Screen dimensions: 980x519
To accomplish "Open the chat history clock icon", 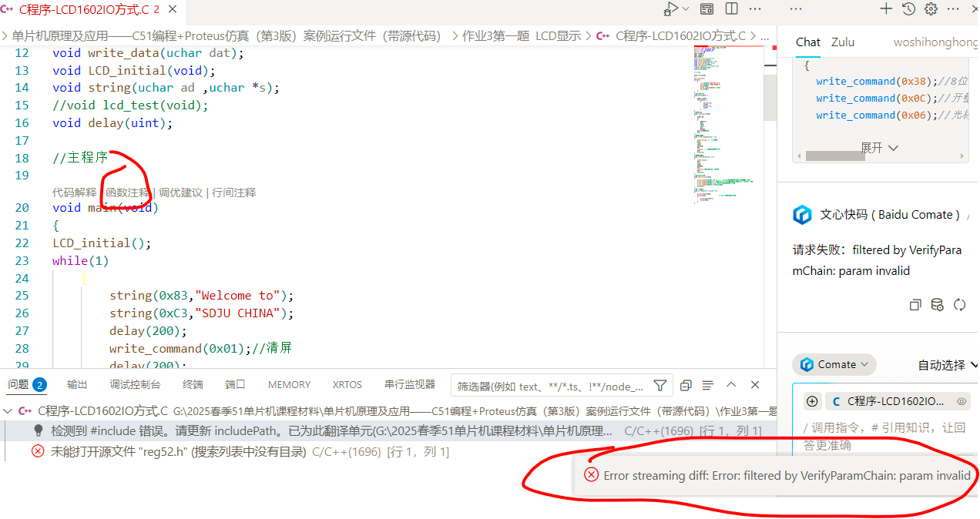I will (x=909, y=9).
